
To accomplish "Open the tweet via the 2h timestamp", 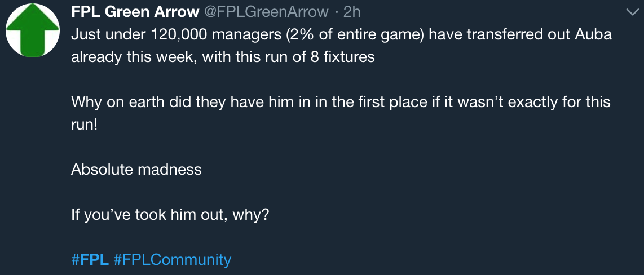I will point(351,12).
